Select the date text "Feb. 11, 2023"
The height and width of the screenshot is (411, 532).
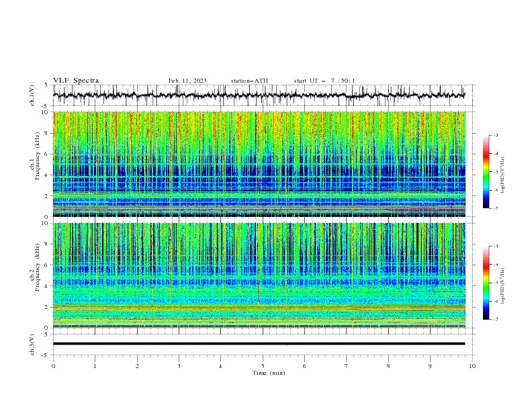point(187,81)
